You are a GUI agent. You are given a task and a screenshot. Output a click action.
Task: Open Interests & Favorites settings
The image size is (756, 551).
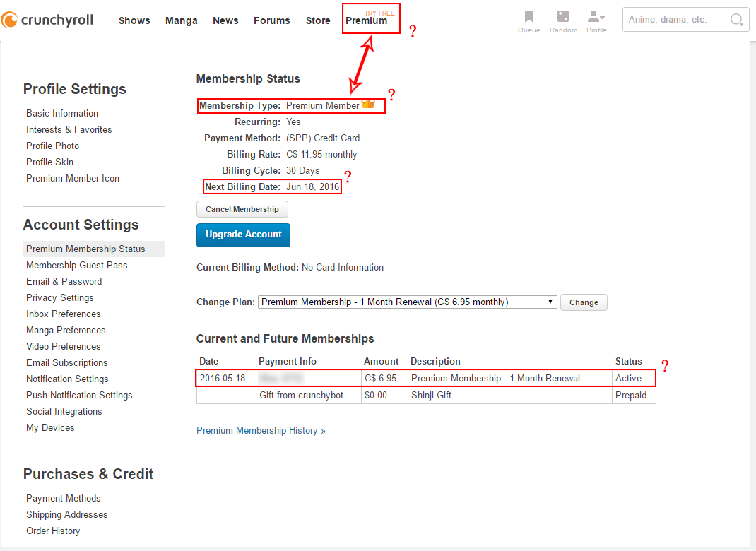(69, 130)
